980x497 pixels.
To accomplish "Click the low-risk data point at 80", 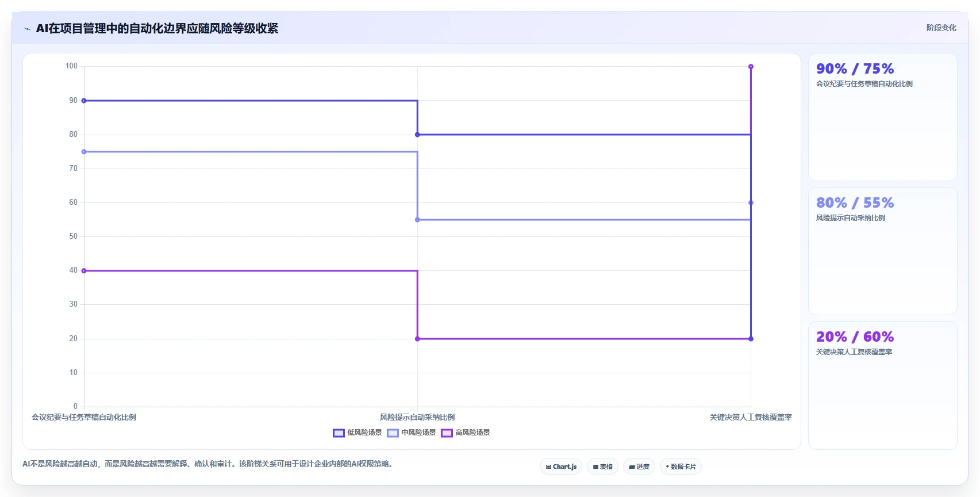I will 417,135.
